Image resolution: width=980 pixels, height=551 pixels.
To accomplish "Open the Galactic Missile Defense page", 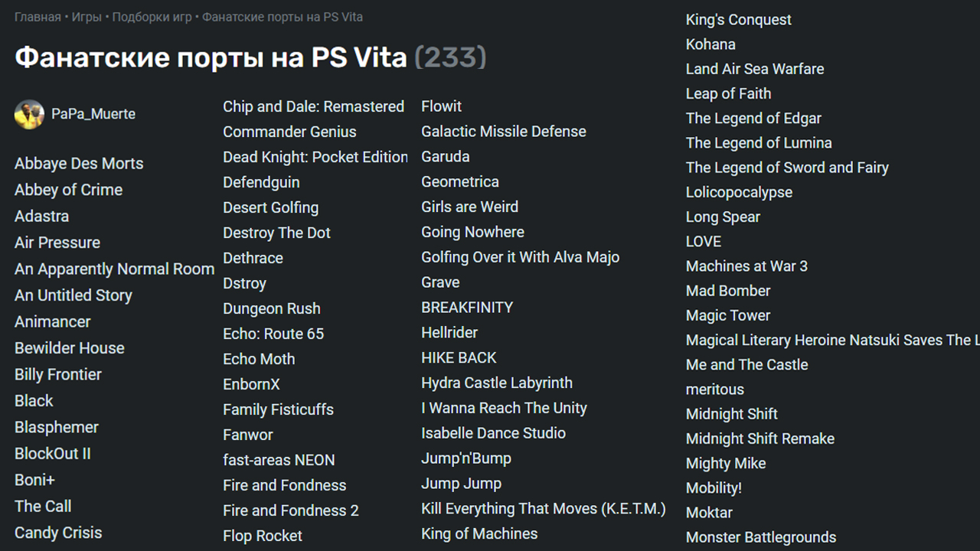I will tap(504, 132).
